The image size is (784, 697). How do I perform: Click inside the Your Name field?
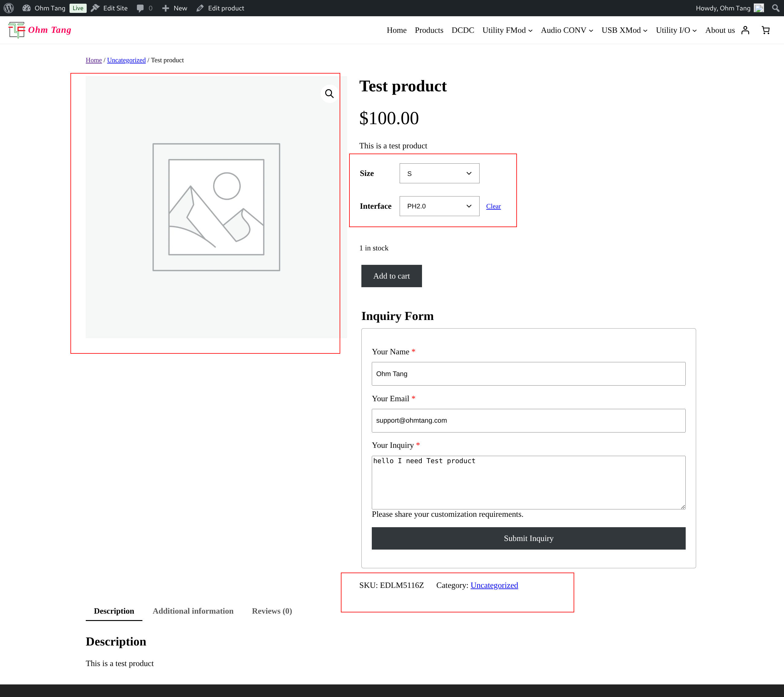click(x=528, y=373)
